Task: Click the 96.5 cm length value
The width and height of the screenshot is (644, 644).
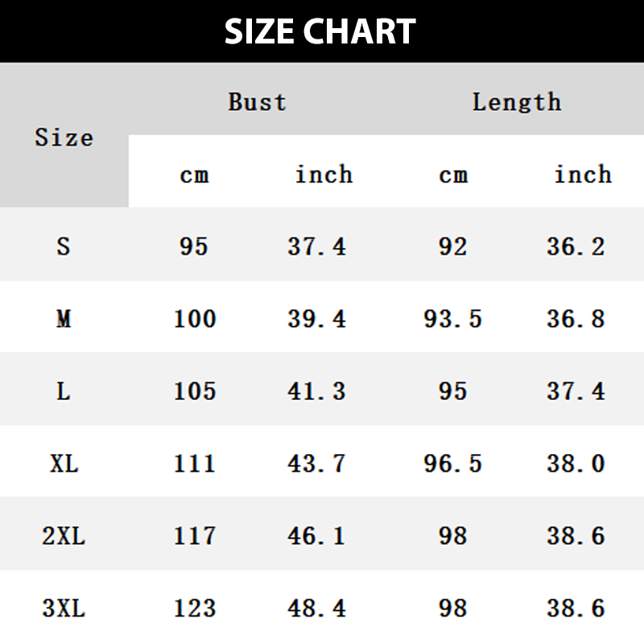Action: tap(452, 464)
